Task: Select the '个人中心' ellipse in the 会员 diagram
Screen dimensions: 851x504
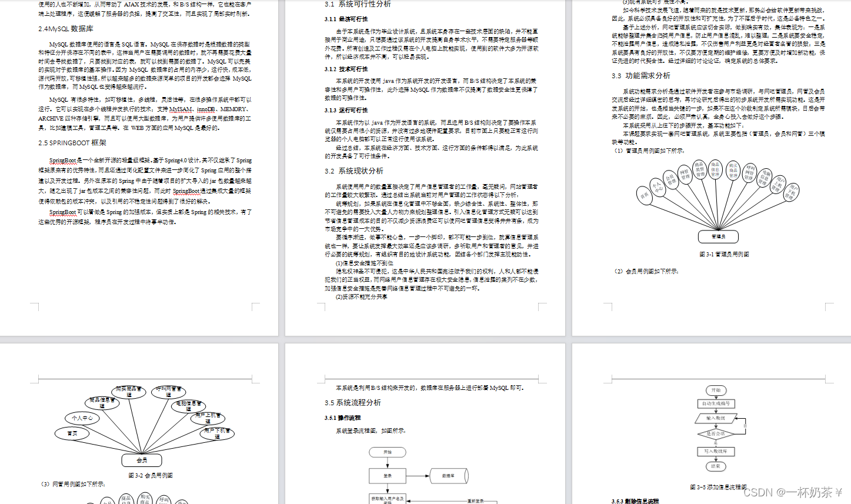Action: (82, 418)
